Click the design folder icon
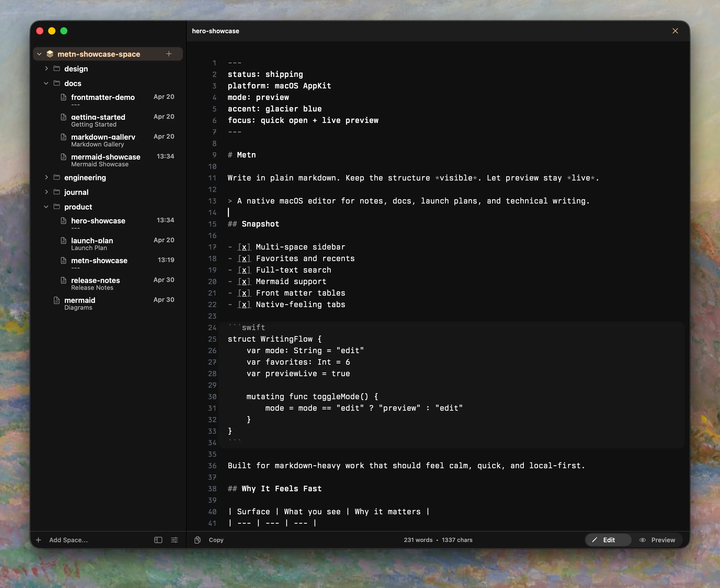The height and width of the screenshot is (588, 720). click(x=57, y=69)
